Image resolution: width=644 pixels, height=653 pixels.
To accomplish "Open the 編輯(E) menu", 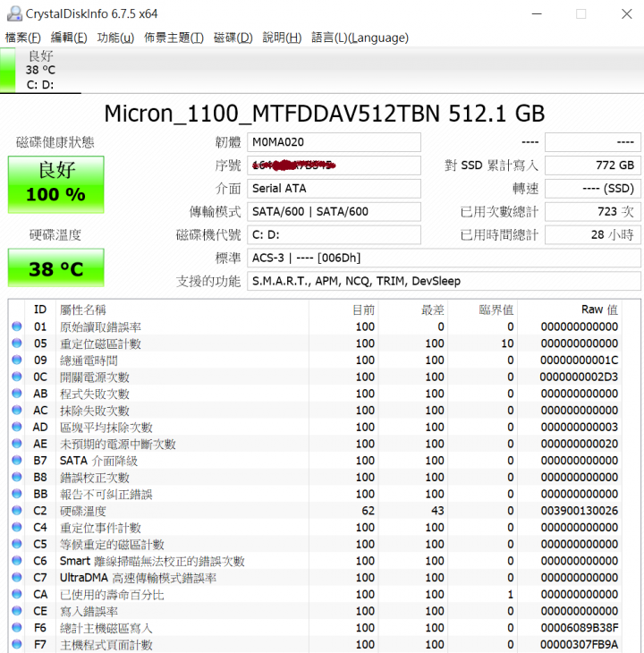I will click(x=69, y=38).
